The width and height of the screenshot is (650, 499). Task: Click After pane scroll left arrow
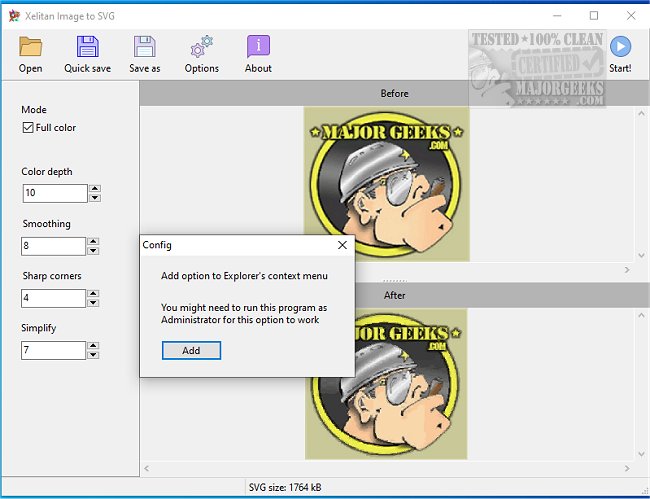click(146, 468)
